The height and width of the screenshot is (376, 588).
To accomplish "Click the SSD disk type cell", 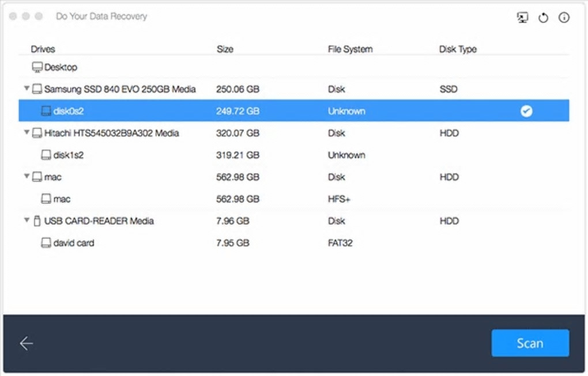I will click(448, 89).
